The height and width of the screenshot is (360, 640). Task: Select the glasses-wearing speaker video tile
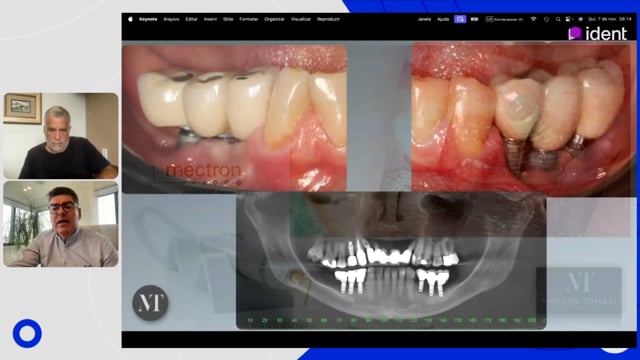point(61,224)
